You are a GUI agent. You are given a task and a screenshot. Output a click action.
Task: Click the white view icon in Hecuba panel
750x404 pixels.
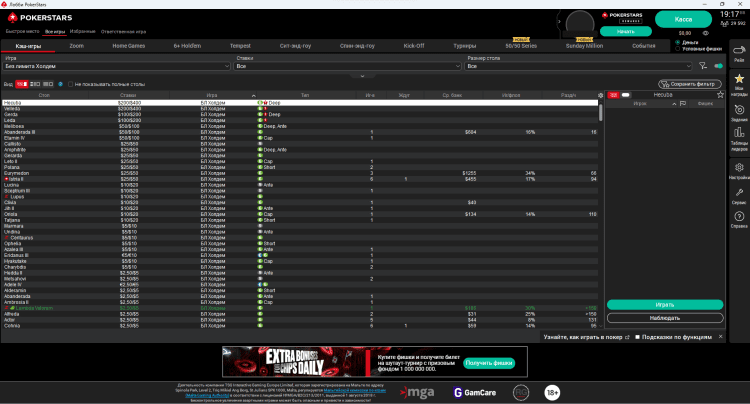pyautogui.click(x=626, y=95)
